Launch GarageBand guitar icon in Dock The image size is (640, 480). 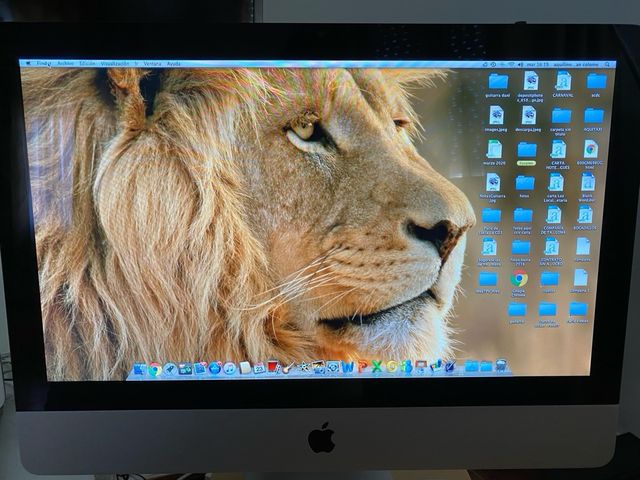point(287,368)
